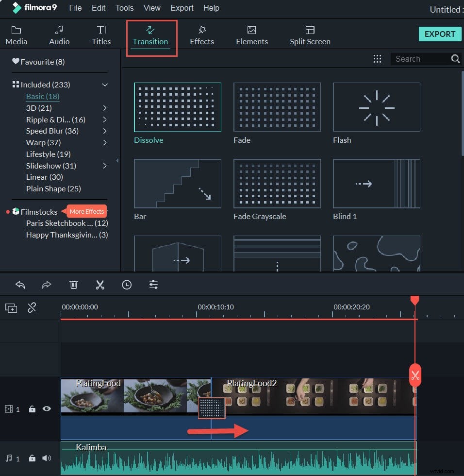The width and height of the screenshot is (464, 476).
Task: Click the Undo icon above the timeline
Action: pyautogui.click(x=20, y=285)
